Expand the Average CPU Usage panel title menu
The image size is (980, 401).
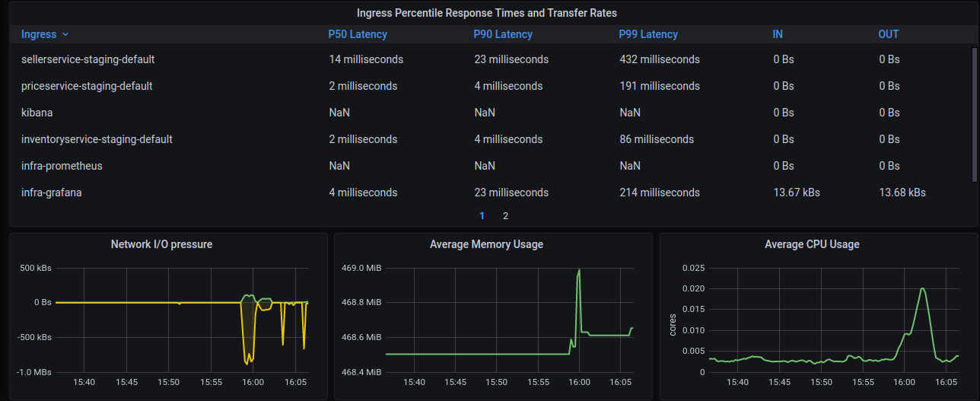(x=812, y=244)
